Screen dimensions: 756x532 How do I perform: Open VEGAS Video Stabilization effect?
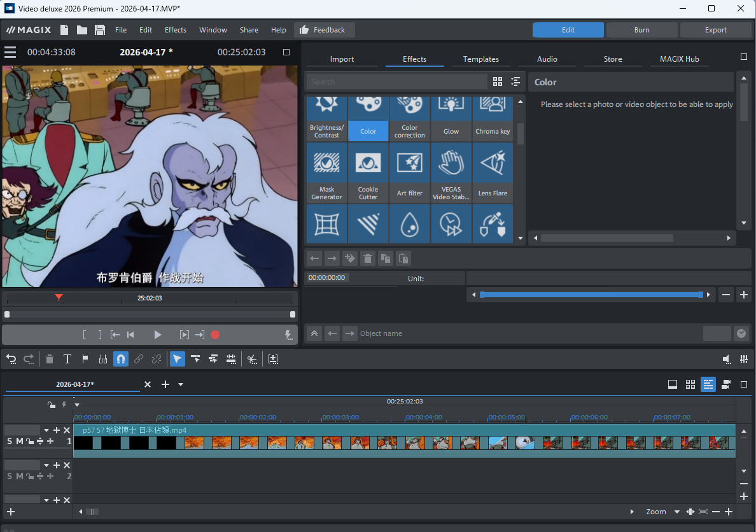(x=451, y=172)
